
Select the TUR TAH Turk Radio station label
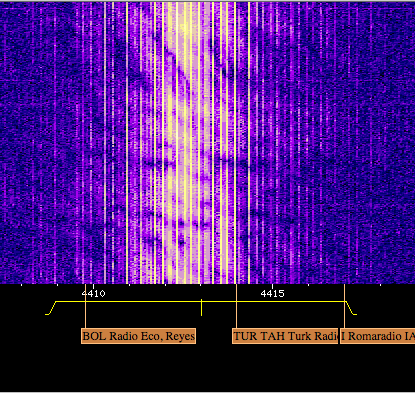(285, 336)
